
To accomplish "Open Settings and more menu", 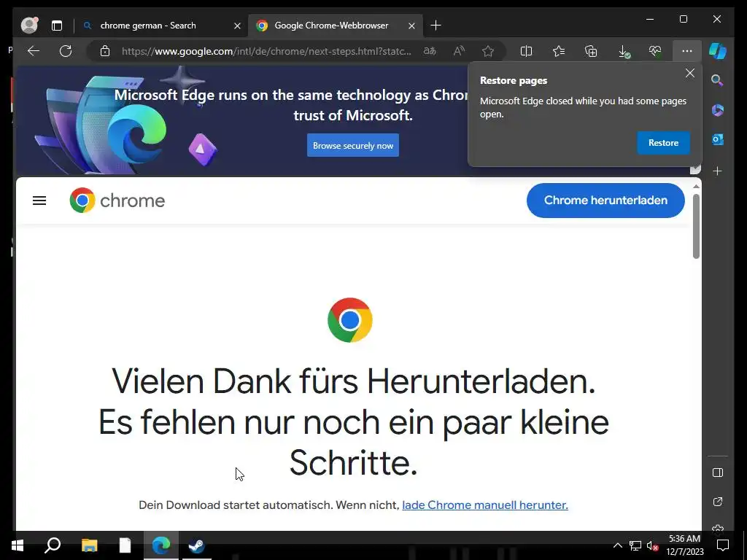I will point(686,51).
